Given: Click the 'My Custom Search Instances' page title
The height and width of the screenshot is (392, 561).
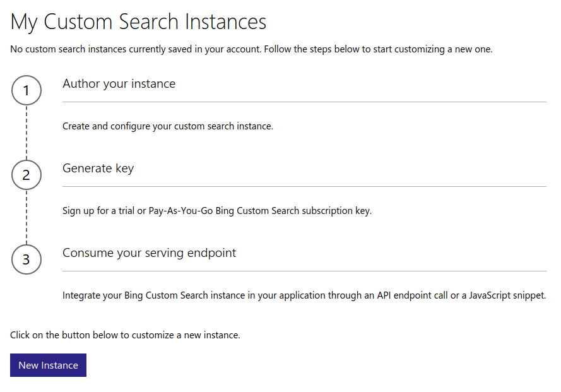Looking at the screenshot, I should (138, 21).
